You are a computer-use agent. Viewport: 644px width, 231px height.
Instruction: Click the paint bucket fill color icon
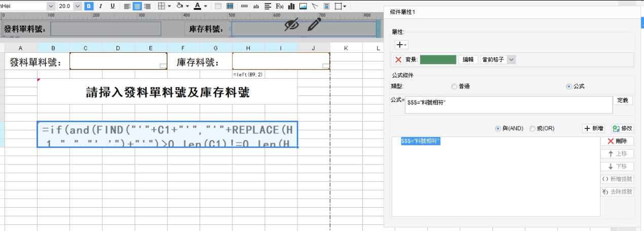[179, 6]
